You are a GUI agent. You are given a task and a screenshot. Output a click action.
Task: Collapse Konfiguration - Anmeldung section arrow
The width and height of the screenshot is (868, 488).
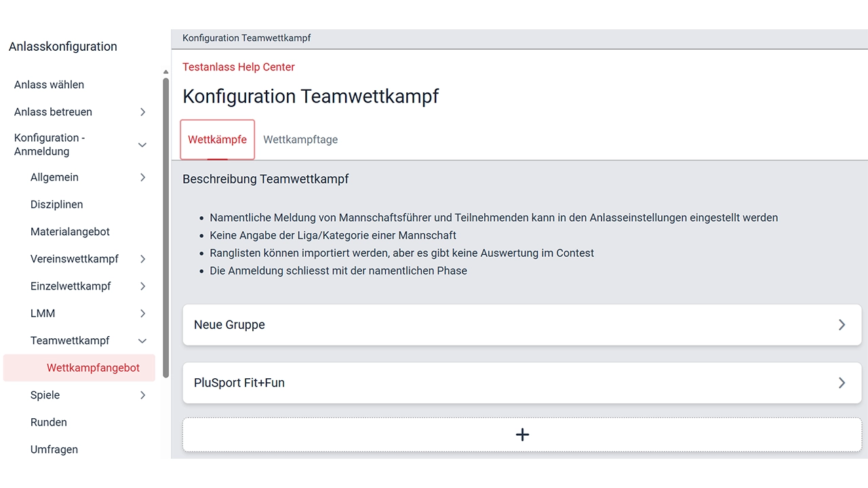(x=142, y=144)
